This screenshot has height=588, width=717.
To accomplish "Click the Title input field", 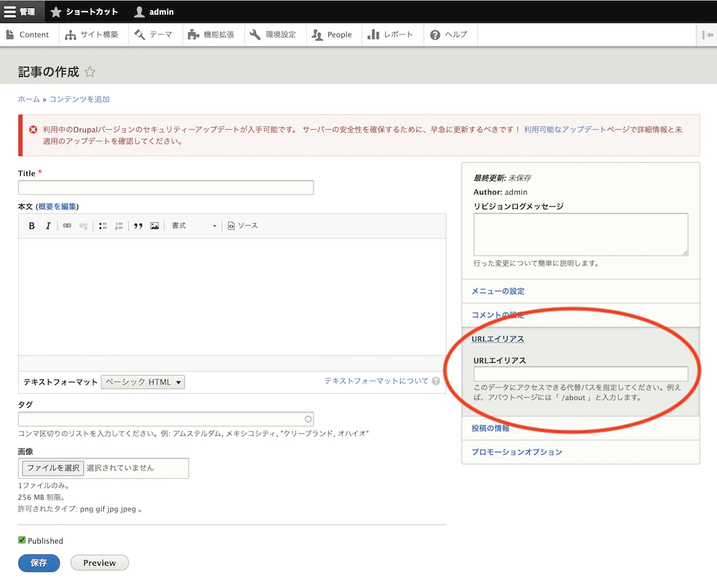I will [x=166, y=187].
